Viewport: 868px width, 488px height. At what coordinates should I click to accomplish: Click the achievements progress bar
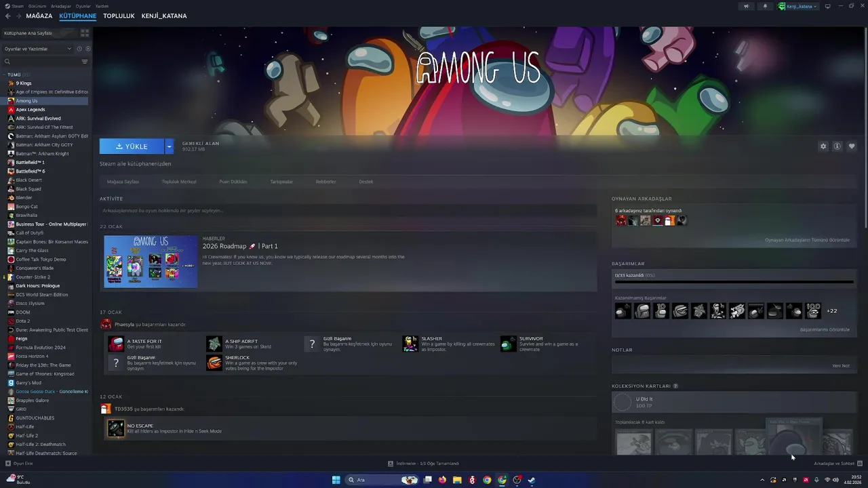pyautogui.click(x=734, y=281)
